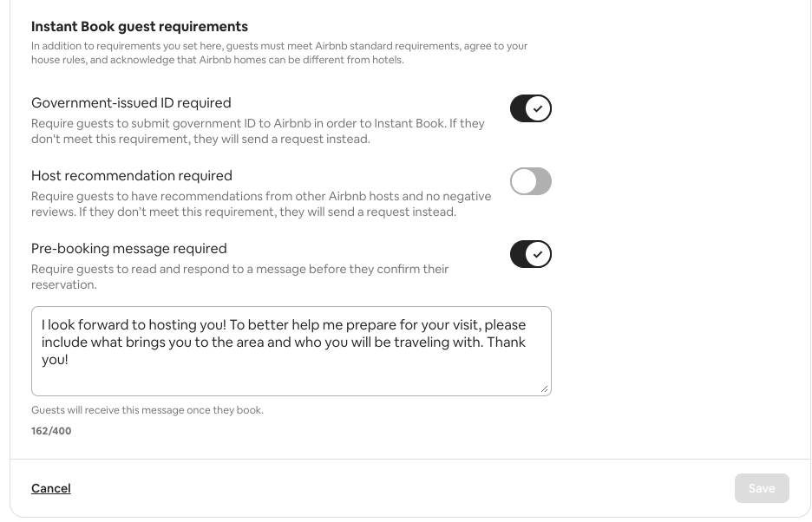Cancel the Instant Book changes

tap(51, 488)
